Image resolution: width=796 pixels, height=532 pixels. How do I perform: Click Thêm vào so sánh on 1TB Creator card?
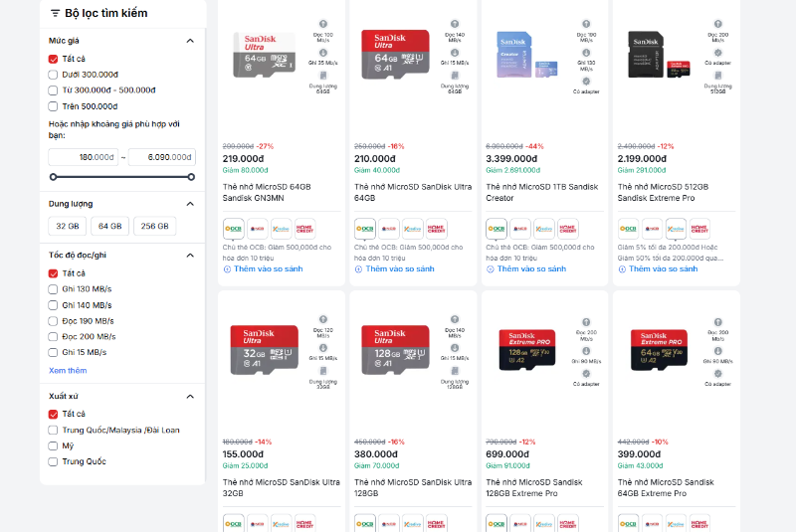pyautogui.click(x=531, y=268)
